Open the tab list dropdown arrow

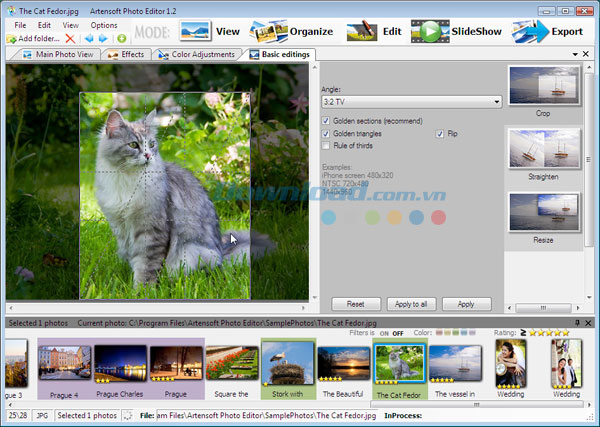575,54
